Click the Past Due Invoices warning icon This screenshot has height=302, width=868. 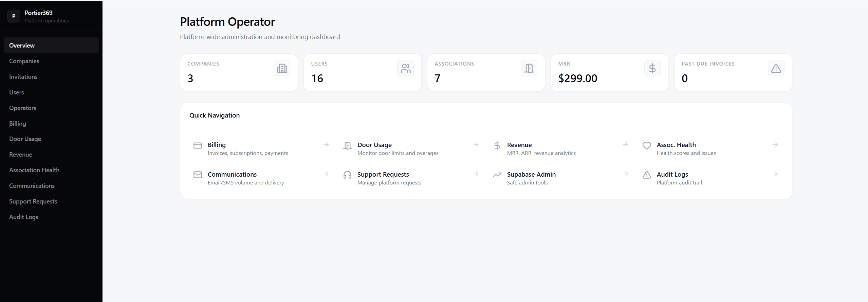[776, 68]
